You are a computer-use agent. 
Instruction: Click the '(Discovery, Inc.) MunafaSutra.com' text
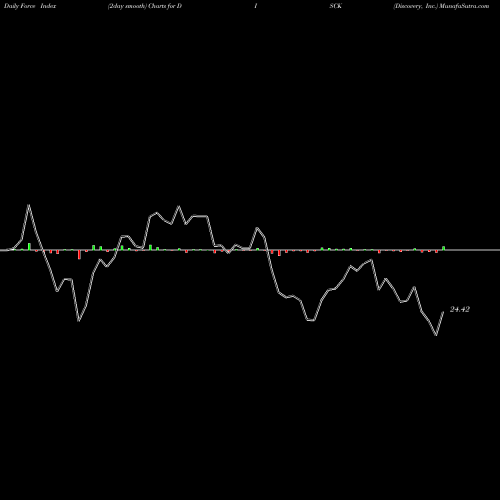point(441,6)
